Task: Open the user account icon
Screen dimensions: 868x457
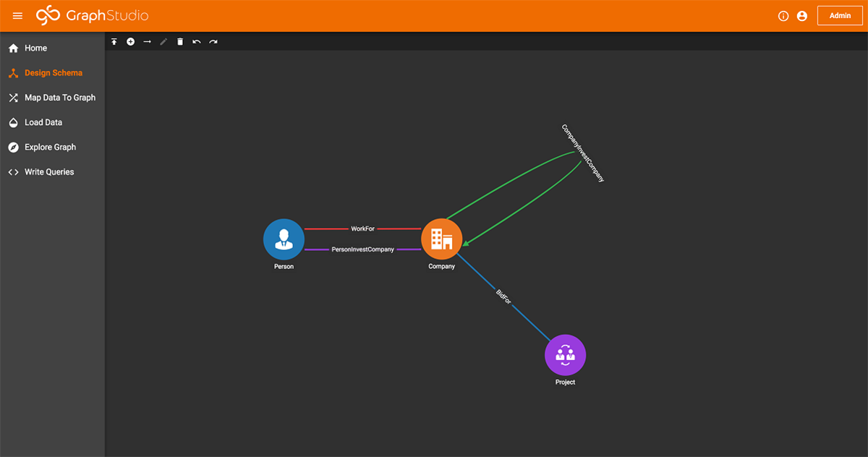Action: click(801, 15)
